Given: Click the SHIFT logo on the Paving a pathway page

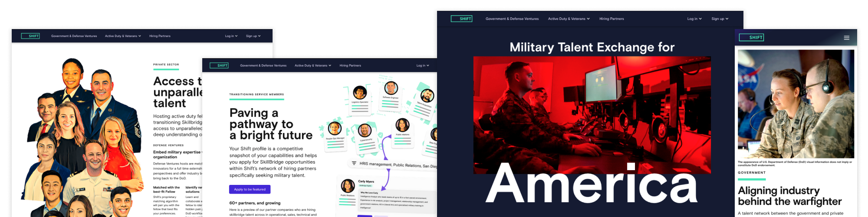Looking at the screenshot, I should [219, 66].
